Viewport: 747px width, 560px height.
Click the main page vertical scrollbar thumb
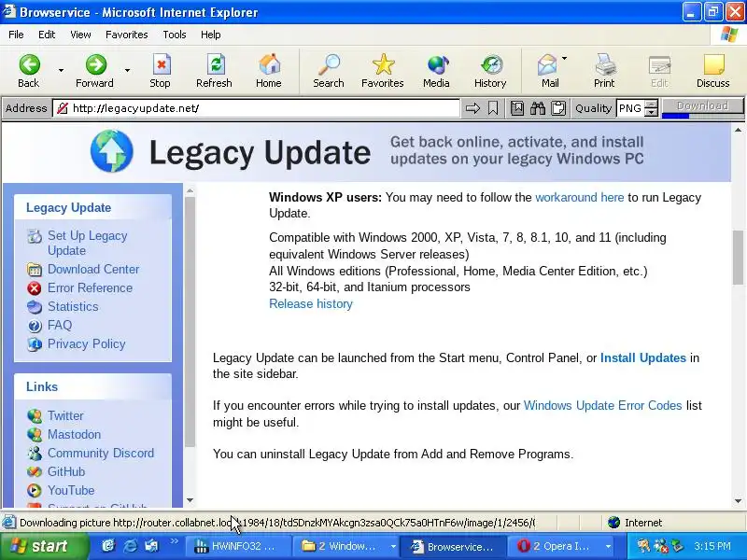tap(738, 258)
